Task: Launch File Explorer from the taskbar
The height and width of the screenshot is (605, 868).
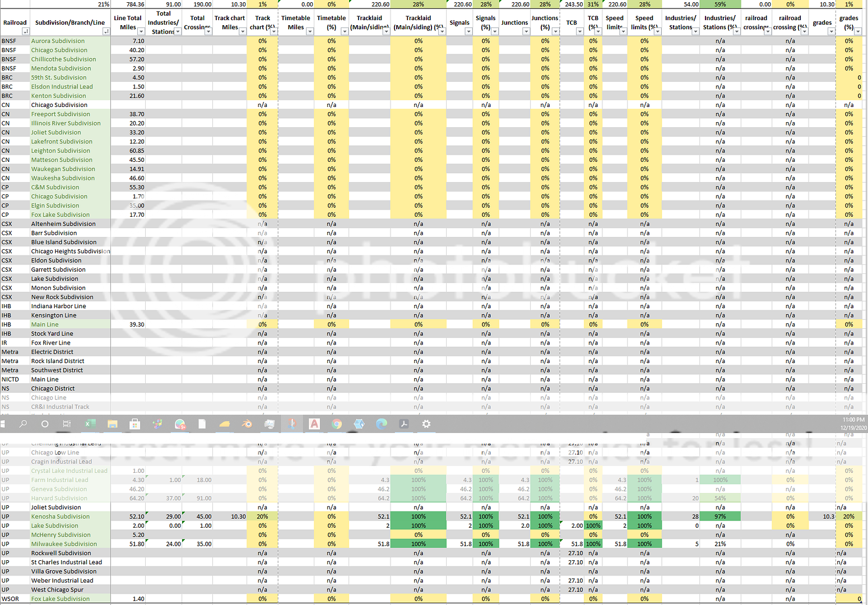Action: pyautogui.click(x=112, y=424)
